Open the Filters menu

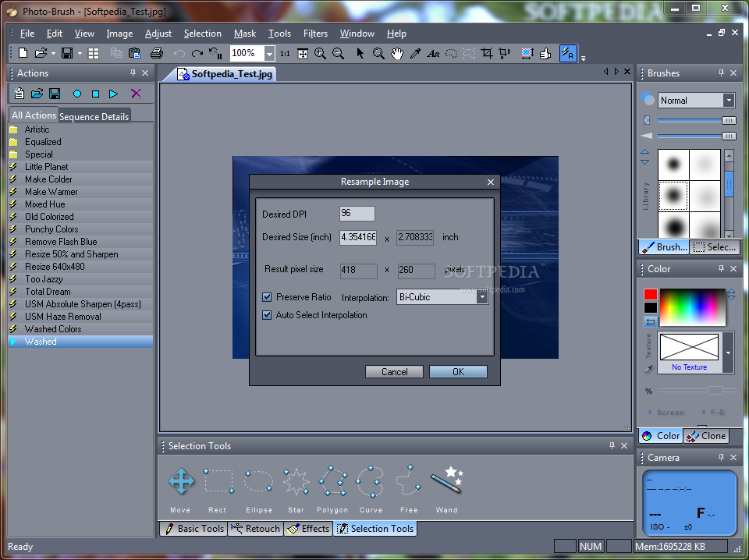[315, 34]
